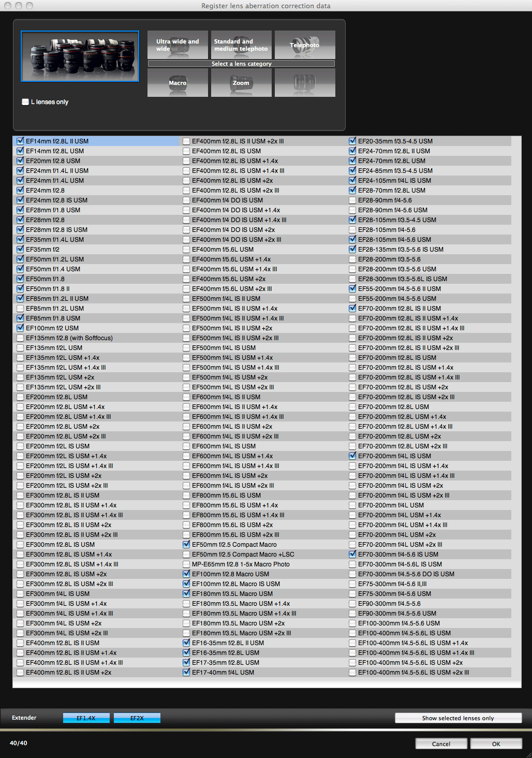The image size is (532, 758).
Task: Click the dimmed EF-S lens category tile
Action: click(305, 83)
